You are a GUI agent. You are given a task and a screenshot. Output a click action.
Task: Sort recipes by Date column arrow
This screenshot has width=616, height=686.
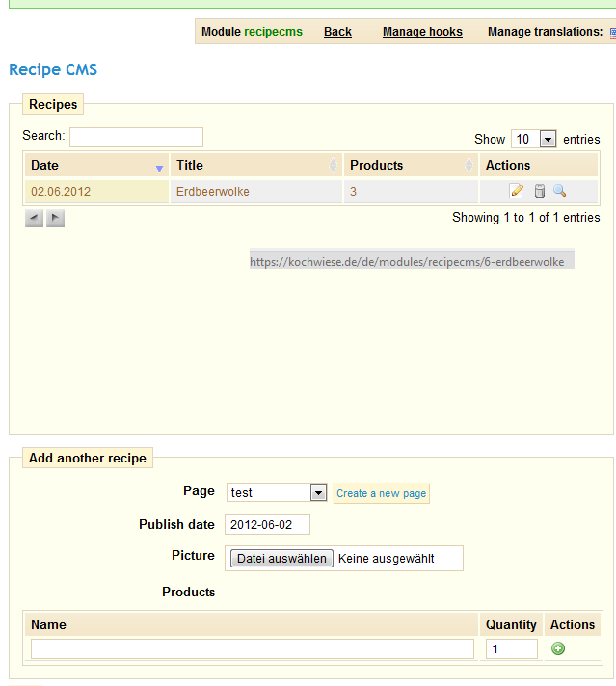point(159,169)
